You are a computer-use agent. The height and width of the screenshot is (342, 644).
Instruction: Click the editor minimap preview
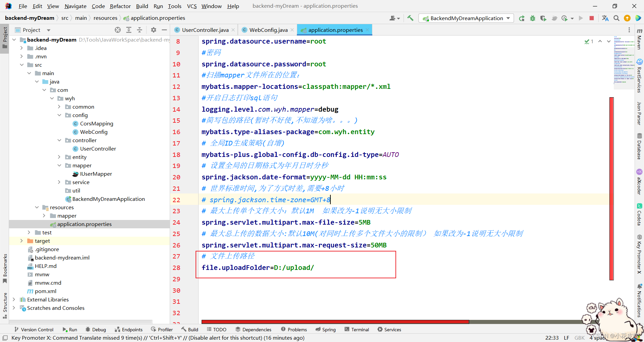pos(624,62)
